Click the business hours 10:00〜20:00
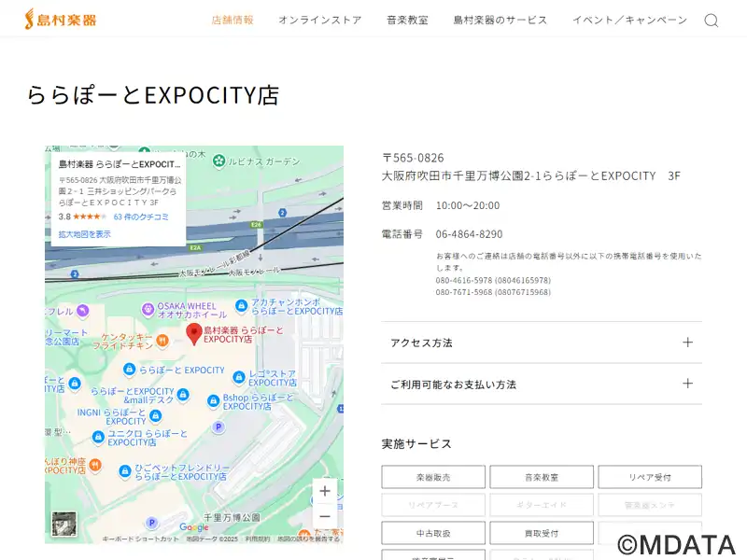The width and height of the screenshot is (747, 560). point(468,205)
